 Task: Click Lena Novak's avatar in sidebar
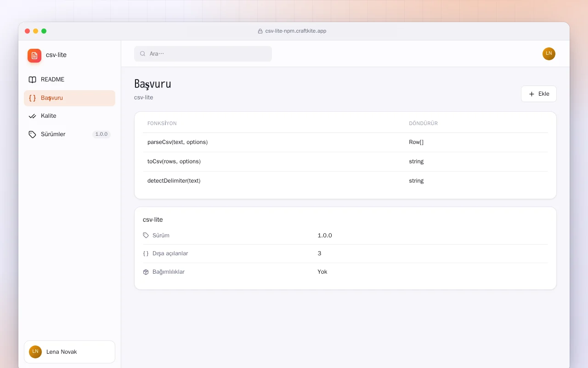tap(35, 352)
